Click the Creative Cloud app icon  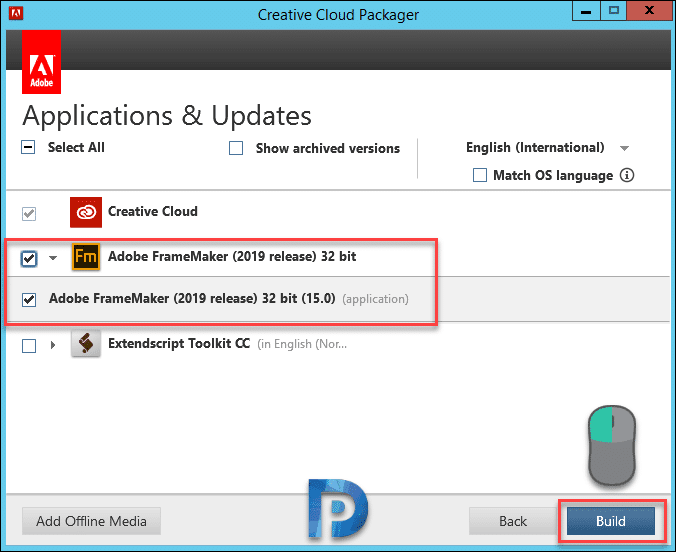click(86, 212)
